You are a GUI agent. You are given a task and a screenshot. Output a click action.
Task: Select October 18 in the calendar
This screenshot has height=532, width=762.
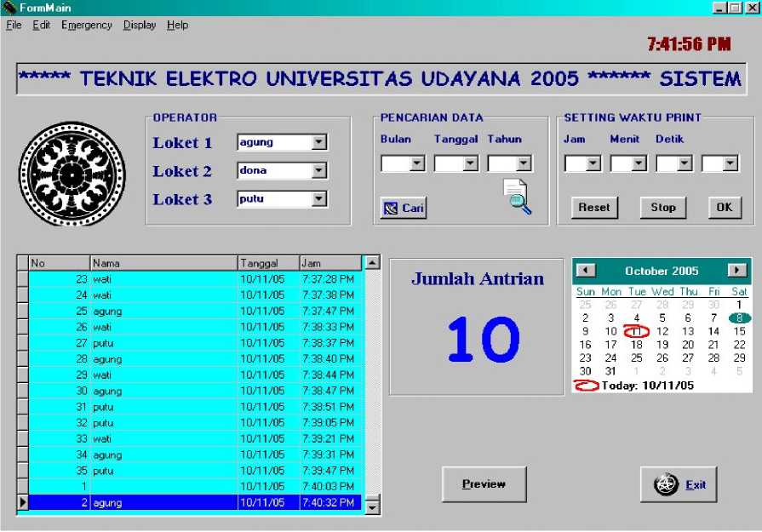click(x=636, y=345)
